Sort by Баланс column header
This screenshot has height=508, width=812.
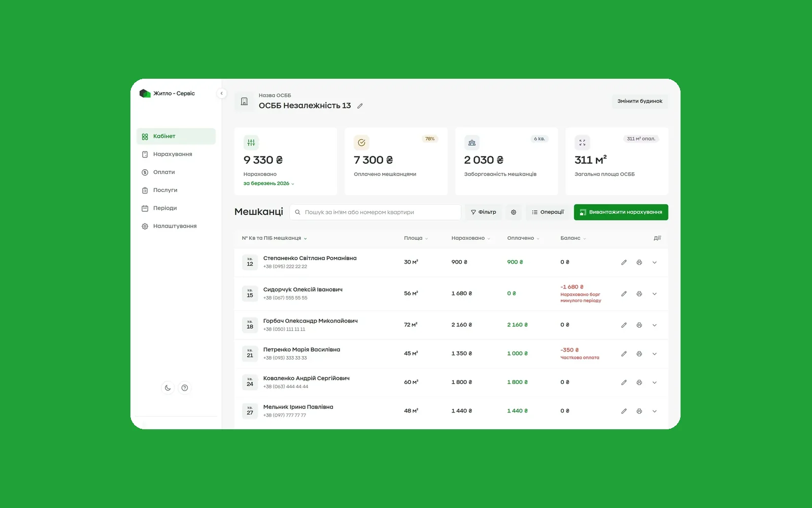point(573,238)
